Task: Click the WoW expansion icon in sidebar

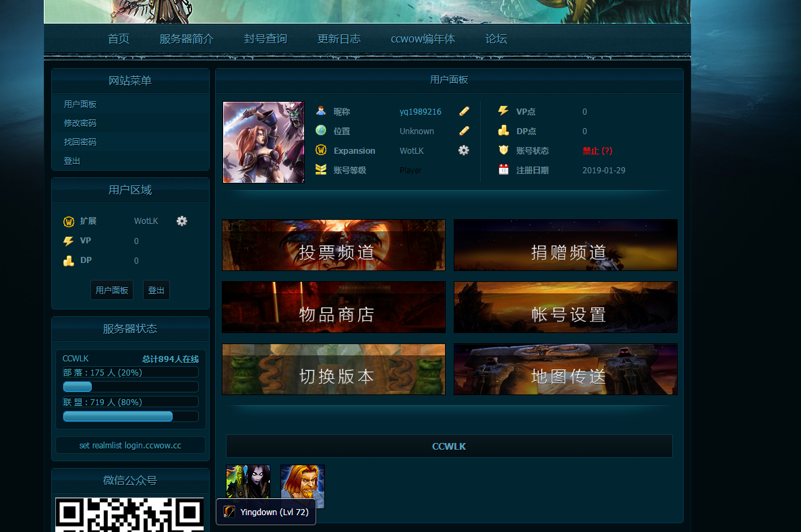Action: [69, 221]
